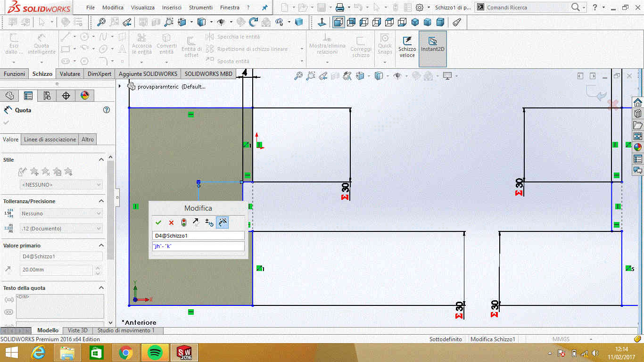644x362 pixels.
Task: Open the Finestra menu
Action: 230,8
